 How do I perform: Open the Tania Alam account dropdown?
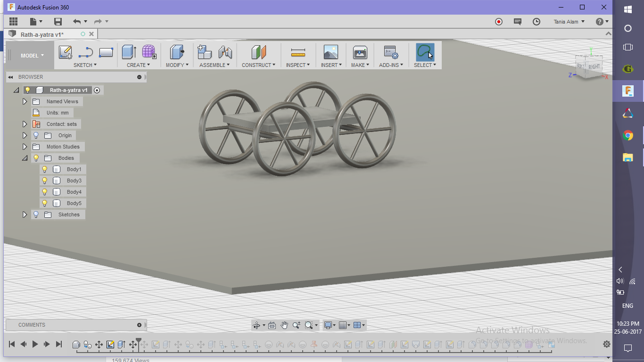pyautogui.click(x=569, y=22)
